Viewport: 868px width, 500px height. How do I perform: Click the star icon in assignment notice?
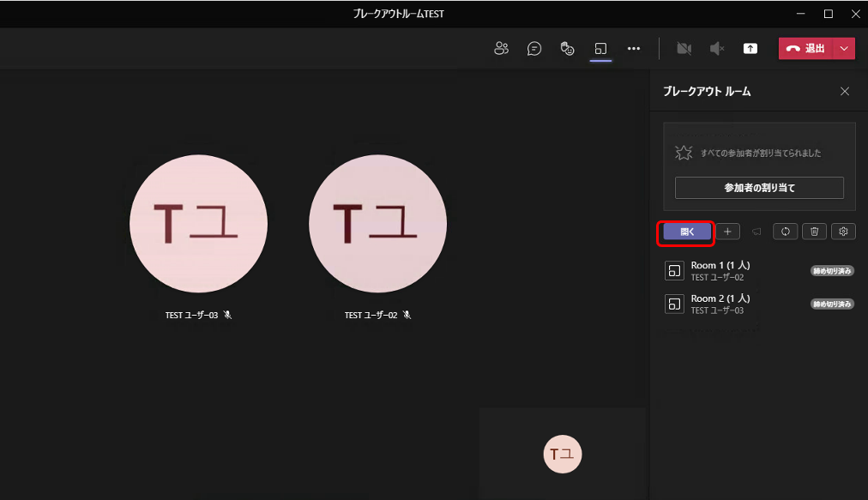[684, 153]
